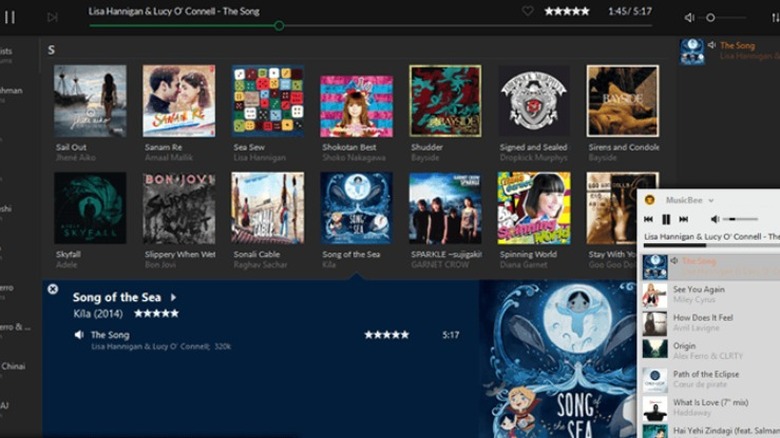Viewport: 780px width, 438px height.
Task: Mute audio with the top speaker icon
Action: click(x=689, y=17)
